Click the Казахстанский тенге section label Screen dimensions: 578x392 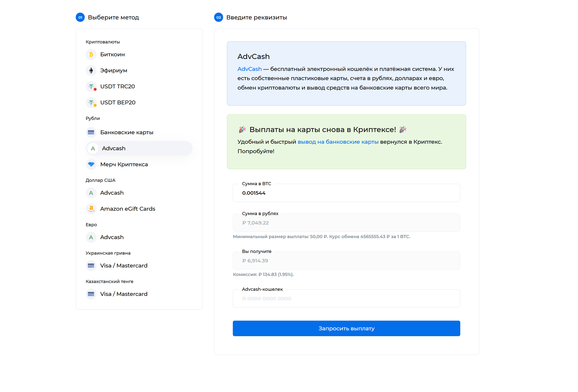pyautogui.click(x=109, y=281)
